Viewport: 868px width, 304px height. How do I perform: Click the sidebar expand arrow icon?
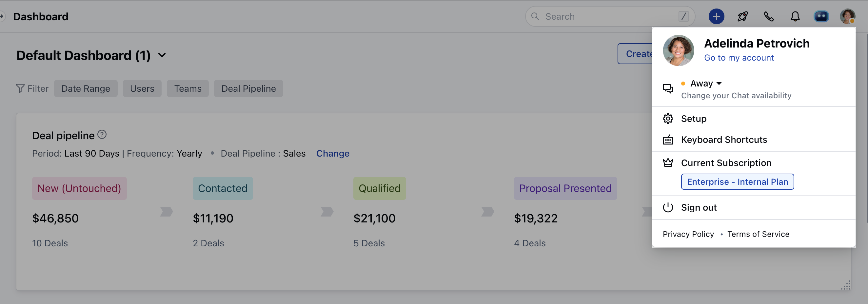point(2,16)
